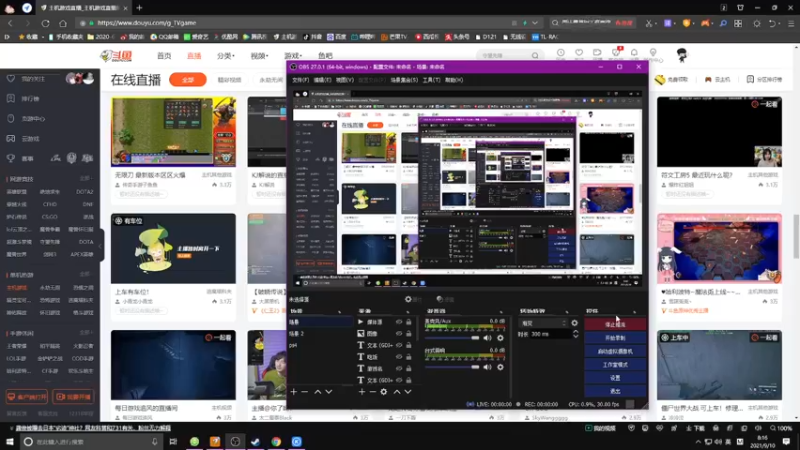Screen dimensions: 800x450
Task: Expand Douyu 视频 video dropdown
Action: [259, 56]
